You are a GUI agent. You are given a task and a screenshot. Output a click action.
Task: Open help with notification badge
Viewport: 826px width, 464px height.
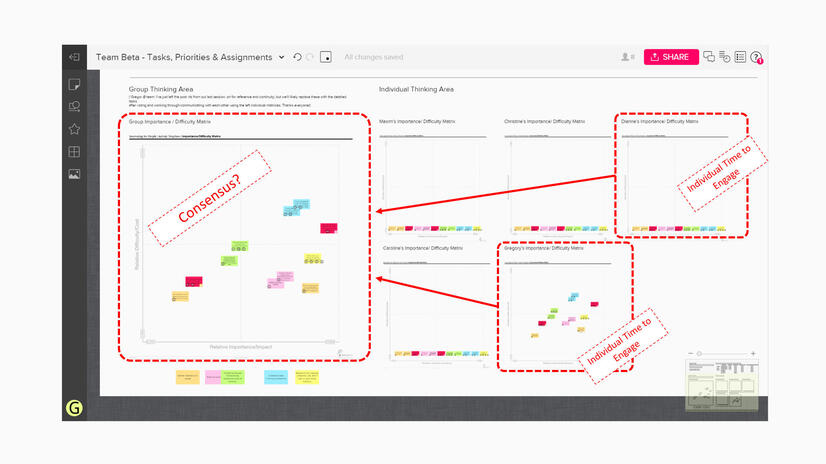click(756, 57)
